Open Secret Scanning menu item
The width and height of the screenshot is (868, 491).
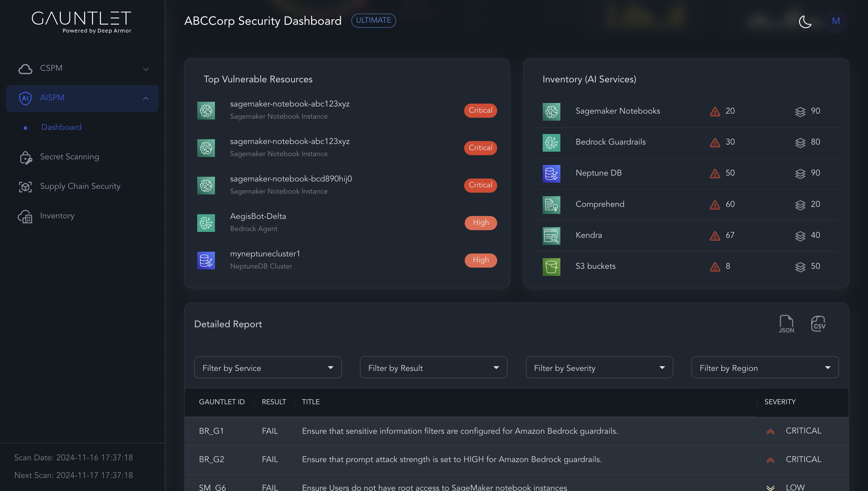coord(69,157)
